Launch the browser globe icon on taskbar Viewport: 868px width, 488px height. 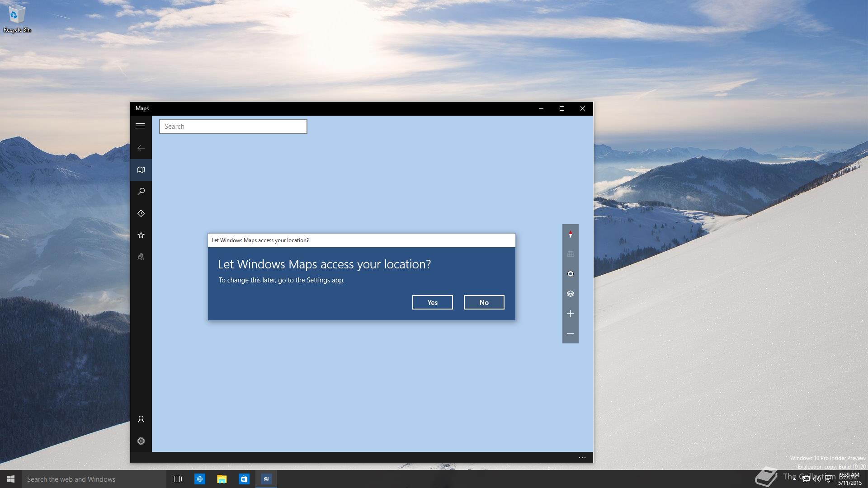[x=199, y=479]
